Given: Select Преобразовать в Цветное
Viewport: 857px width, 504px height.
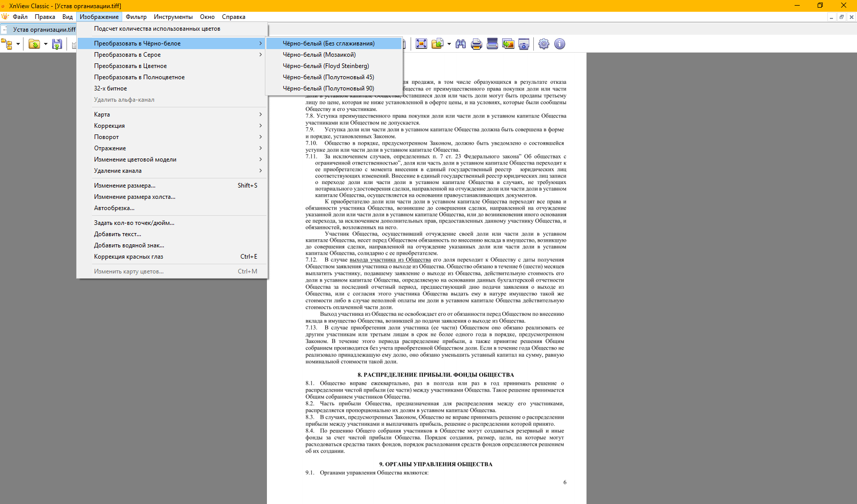Looking at the screenshot, I should click(x=172, y=66).
